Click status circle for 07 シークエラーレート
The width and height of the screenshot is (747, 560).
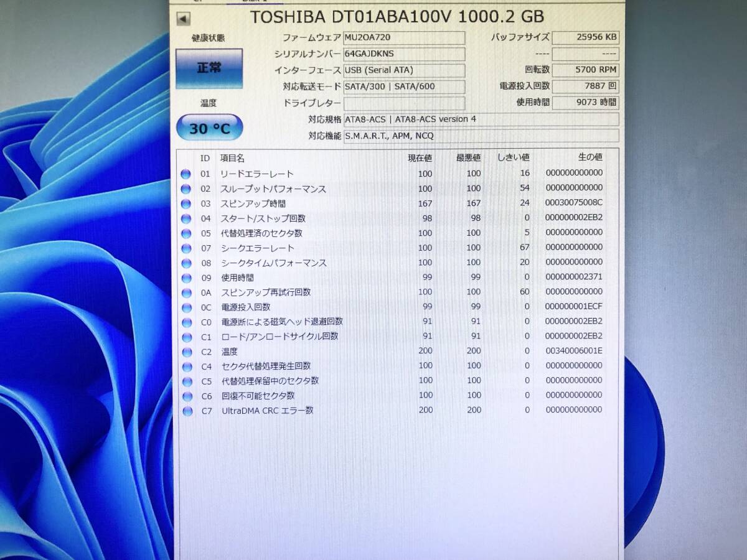(x=186, y=248)
